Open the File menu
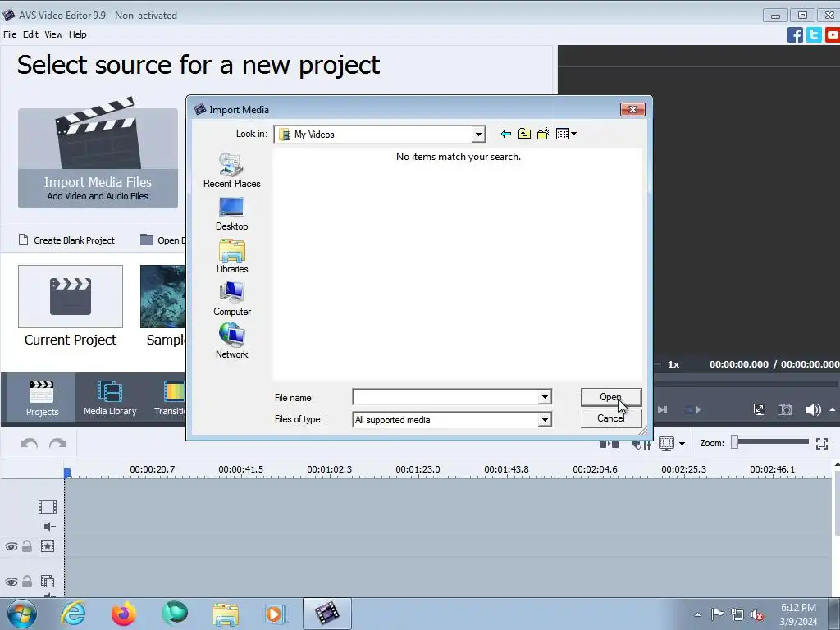This screenshot has width=840, height=630. (x=10, y=34)
